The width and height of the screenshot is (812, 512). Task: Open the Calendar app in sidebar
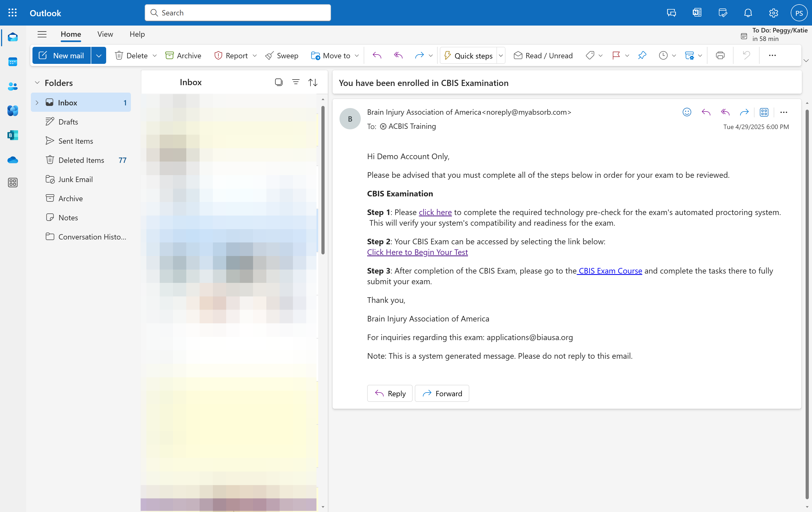[x=13, y=62]
